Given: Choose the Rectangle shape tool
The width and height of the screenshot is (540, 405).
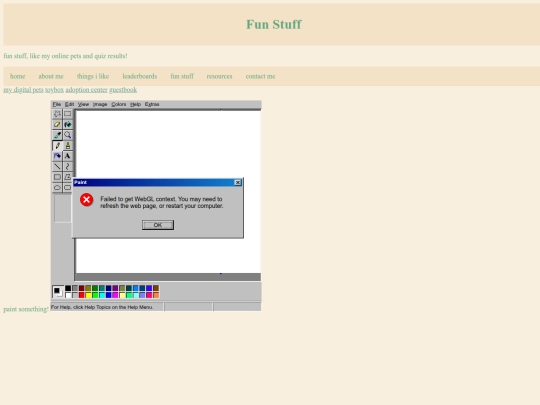Looking at the screenshot, I should [x=57, y=177].
